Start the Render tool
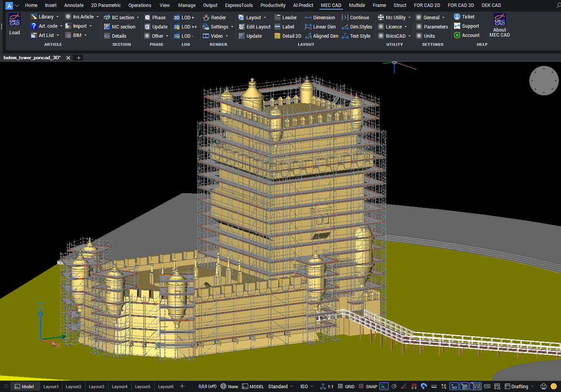 click(215, 18)
